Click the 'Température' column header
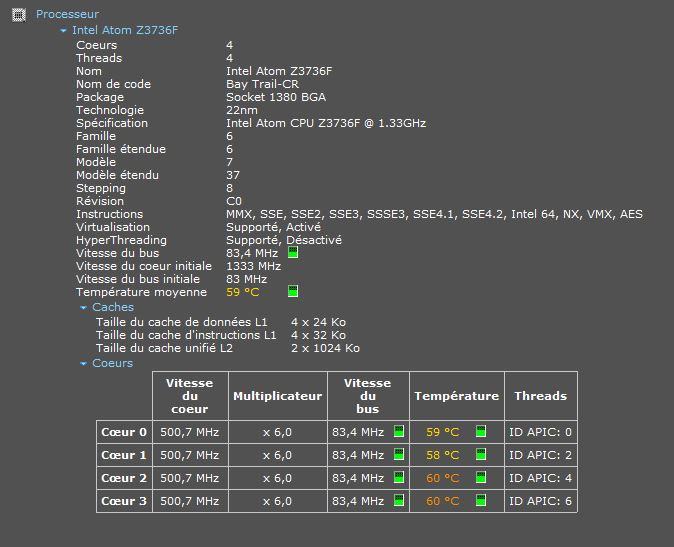 pyautogui.click(x=456, y=396)
